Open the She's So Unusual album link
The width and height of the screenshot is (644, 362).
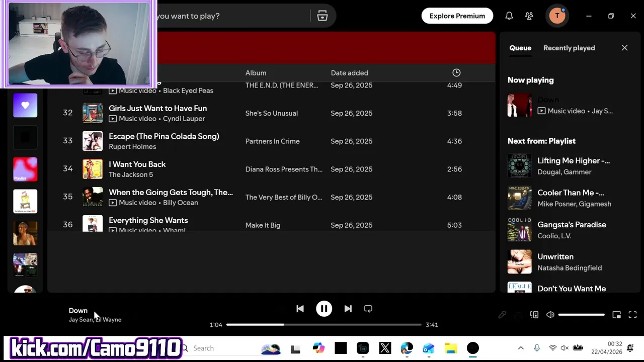[272, 113]
